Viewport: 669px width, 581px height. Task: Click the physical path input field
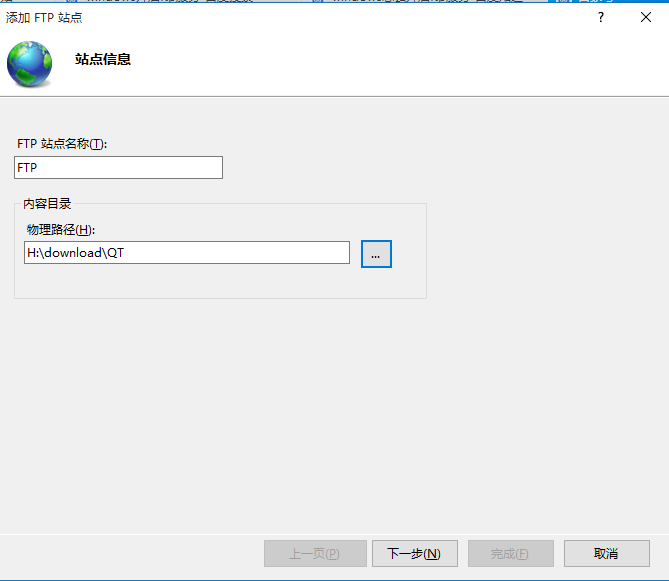(x=187, y=253)
